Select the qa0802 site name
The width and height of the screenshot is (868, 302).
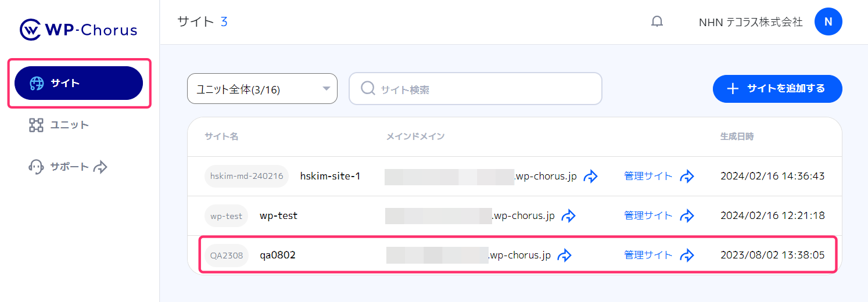point(278,255)
